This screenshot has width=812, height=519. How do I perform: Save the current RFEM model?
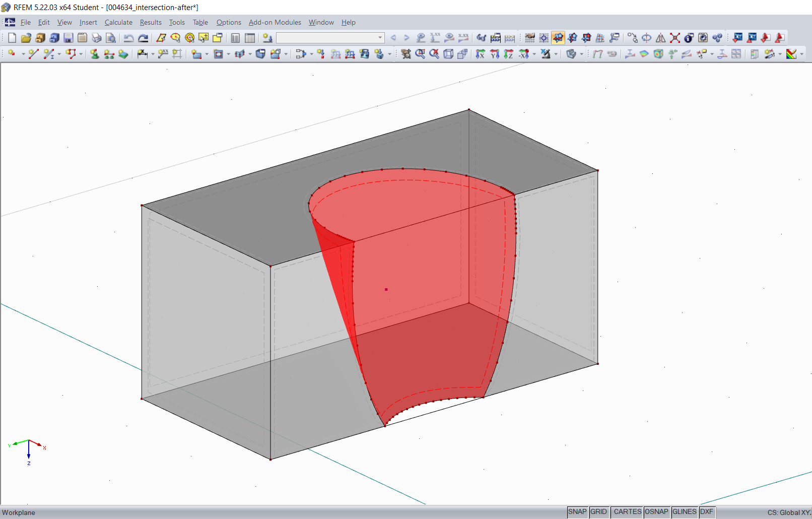(68, 38)
